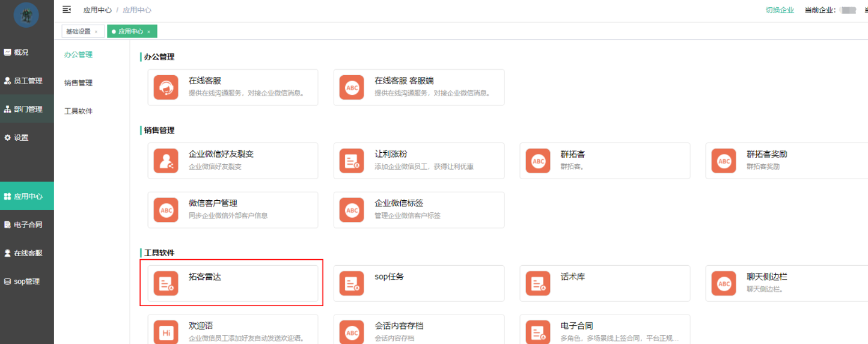Click the user avatar in sidebar top
The height and width of the screenshot is (344, 868).
click(26, 15)
